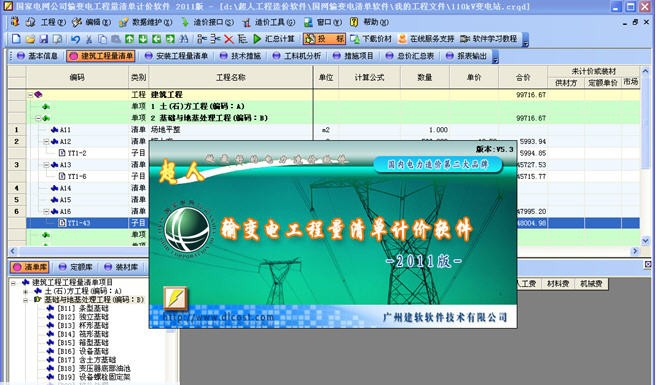Click the green move-up arrow icon
Image resolution: width=656 pixels, height=385 pixels.
pyautogui.click(x=130, y=39)
